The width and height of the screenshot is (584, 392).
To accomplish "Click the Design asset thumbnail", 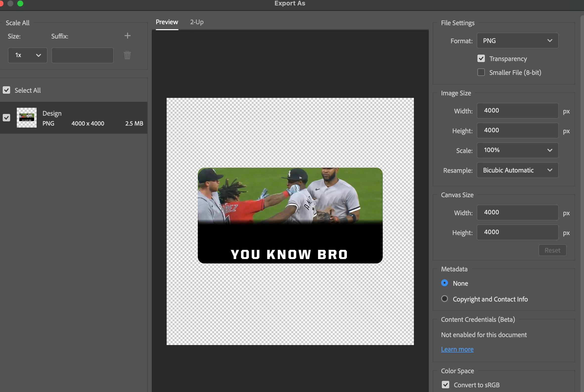I will [26, 117].
